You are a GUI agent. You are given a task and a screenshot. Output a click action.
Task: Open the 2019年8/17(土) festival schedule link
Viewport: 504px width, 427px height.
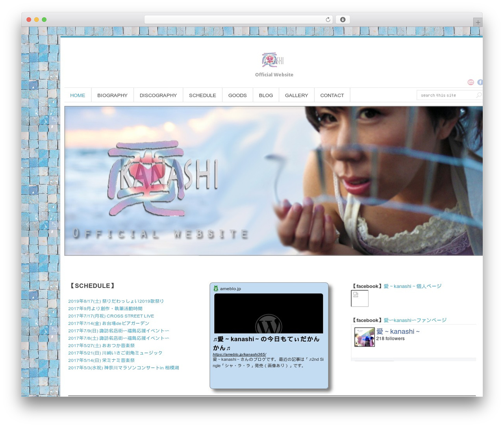[116, 301]
